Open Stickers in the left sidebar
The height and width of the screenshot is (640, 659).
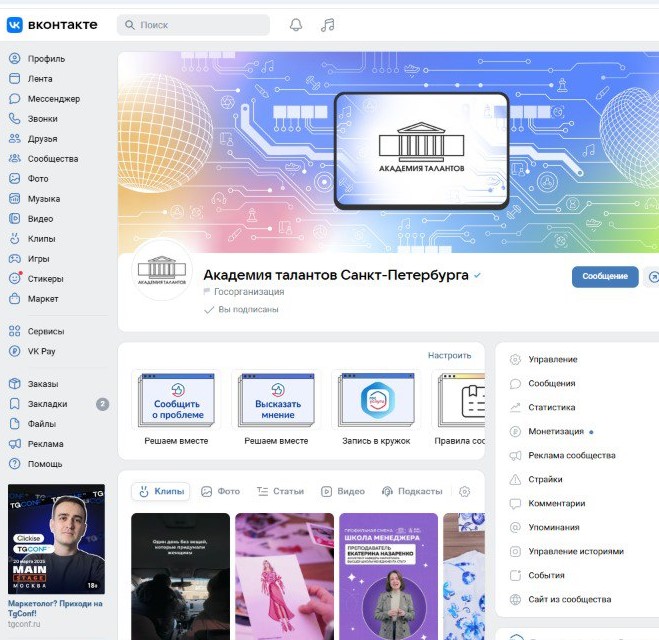point(45,279)
